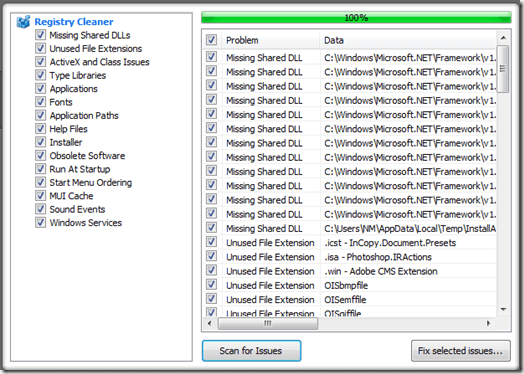Click the vertical scrollbar up arrow
The width and height of the screenshot is (524, 374).
pyautogui.click(x=503, y=38)
